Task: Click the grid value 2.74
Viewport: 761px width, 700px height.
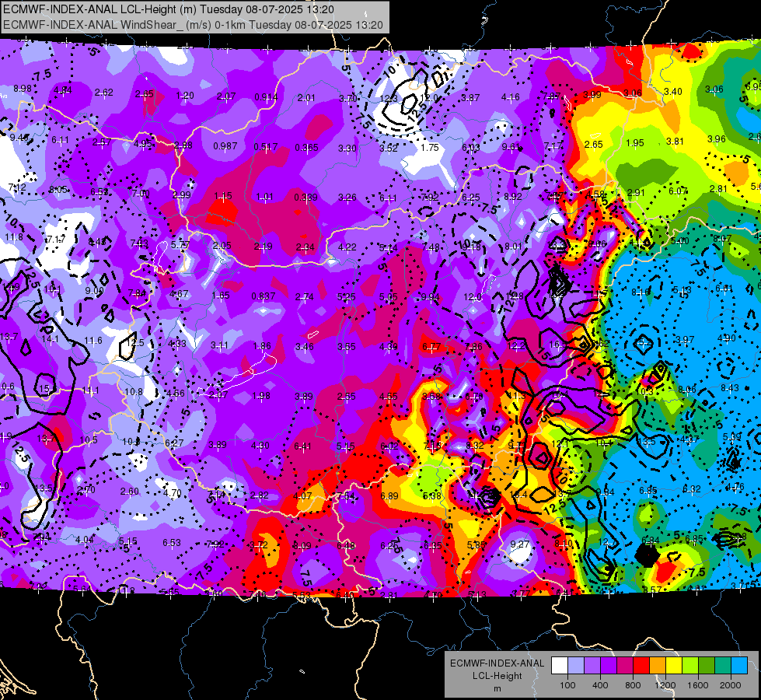Action: click(304, 297)
